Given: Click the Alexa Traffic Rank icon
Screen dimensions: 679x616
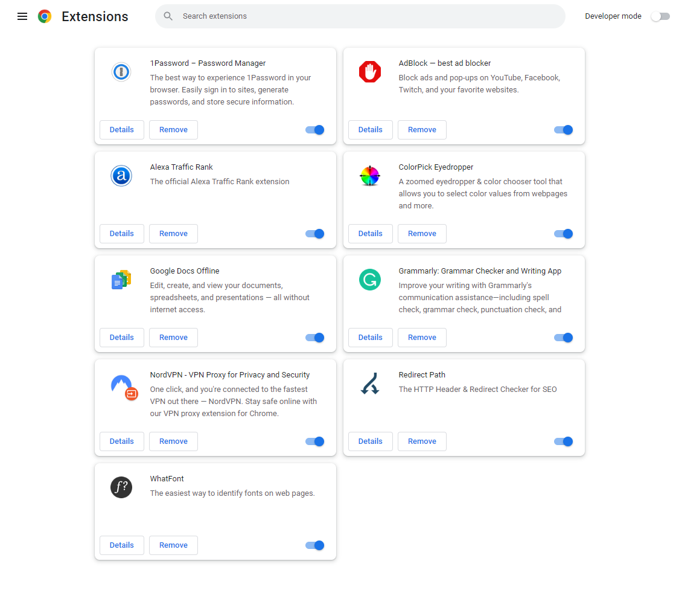Looking at the screenshot, I should (121, 176).
